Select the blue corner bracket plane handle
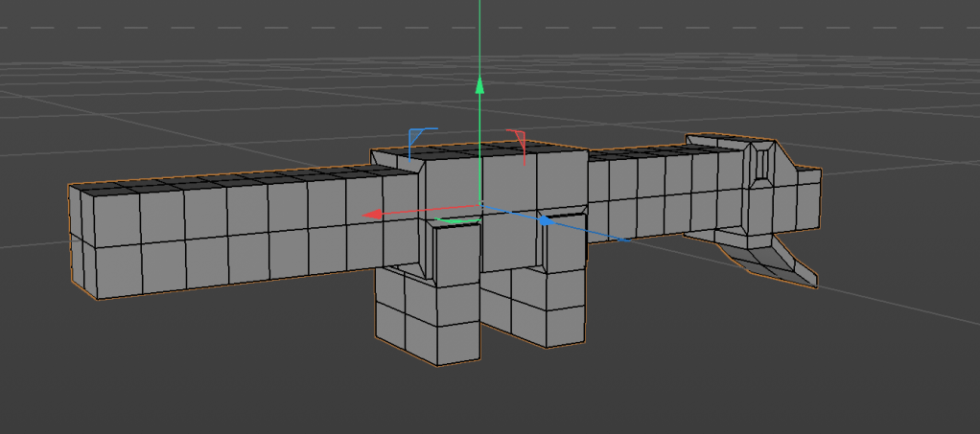 [420, 132]
